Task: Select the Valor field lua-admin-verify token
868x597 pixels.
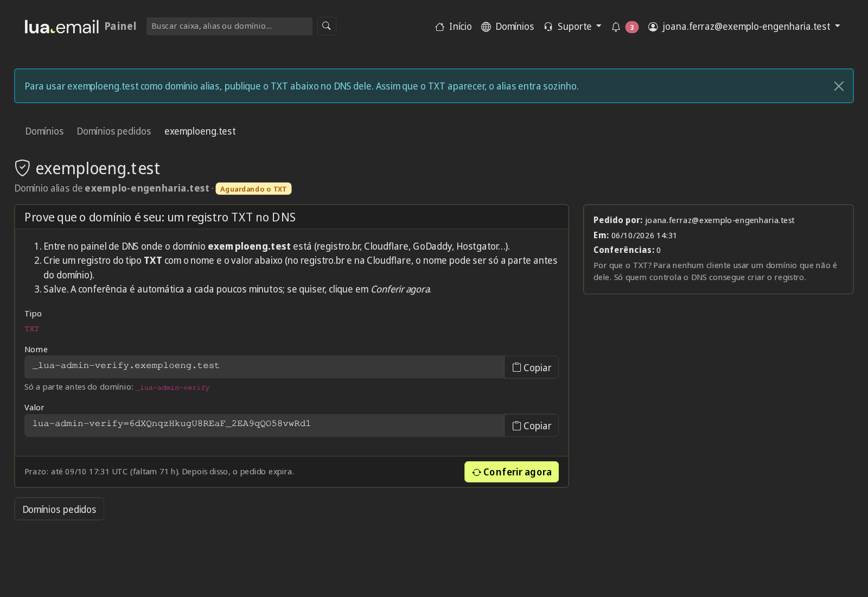Action: pos(264,425)
